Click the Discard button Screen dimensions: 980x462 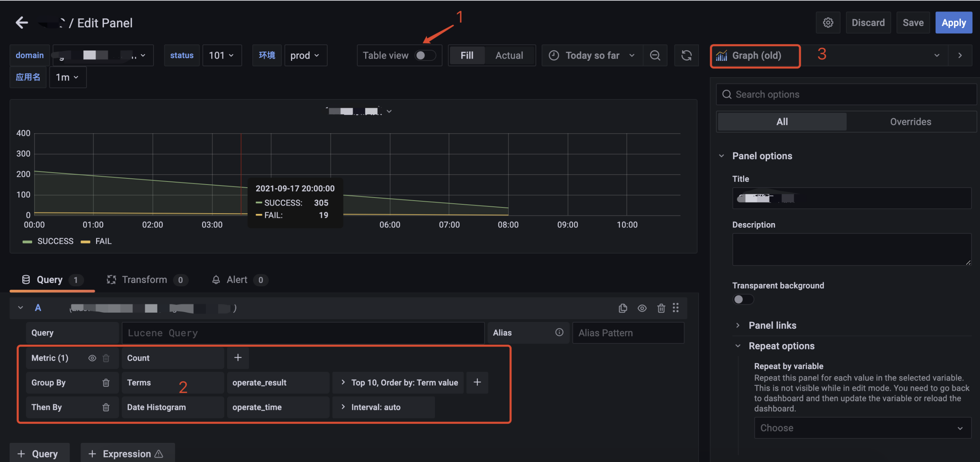(868, 23)
